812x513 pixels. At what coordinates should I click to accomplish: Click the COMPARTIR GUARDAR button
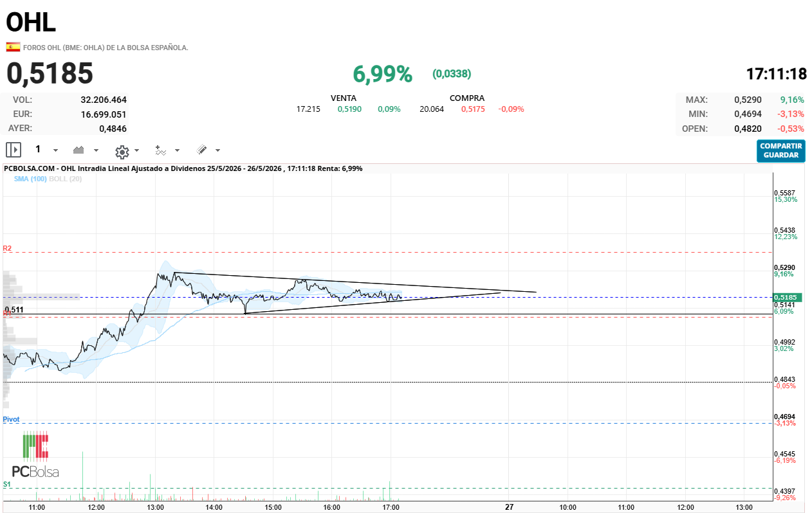(780, 151)
